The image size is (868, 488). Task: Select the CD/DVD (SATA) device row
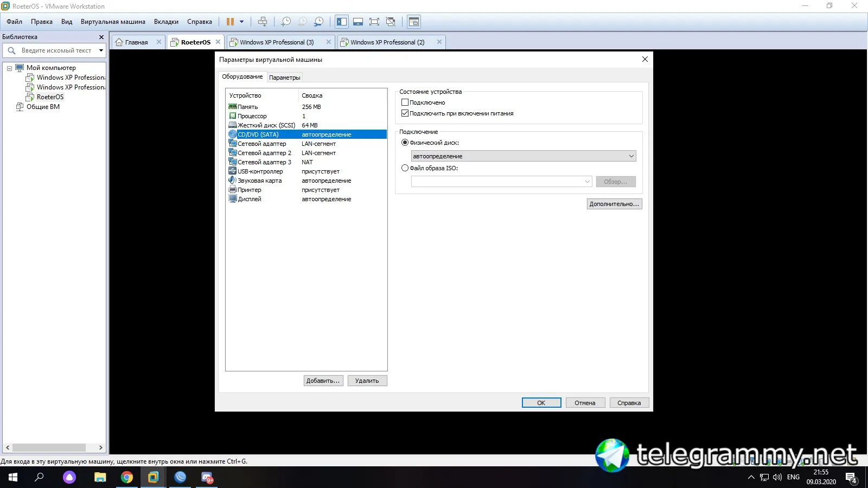point(307,134)
